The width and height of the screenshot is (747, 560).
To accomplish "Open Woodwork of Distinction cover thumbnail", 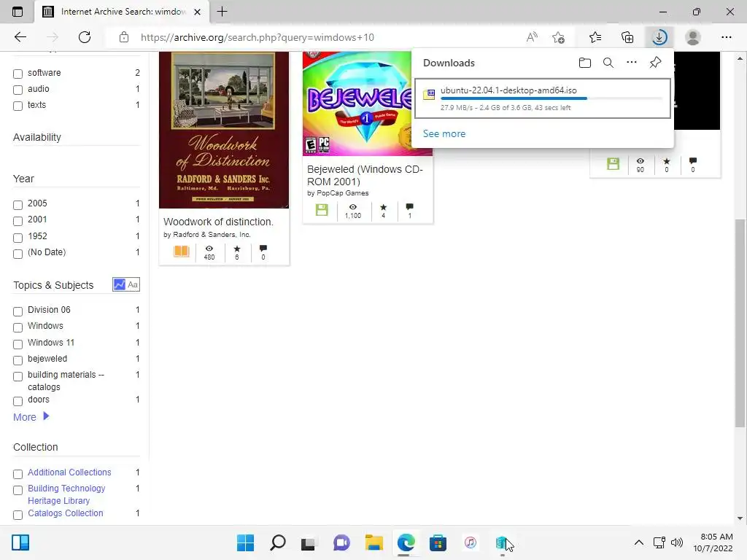I will (224, 130).
